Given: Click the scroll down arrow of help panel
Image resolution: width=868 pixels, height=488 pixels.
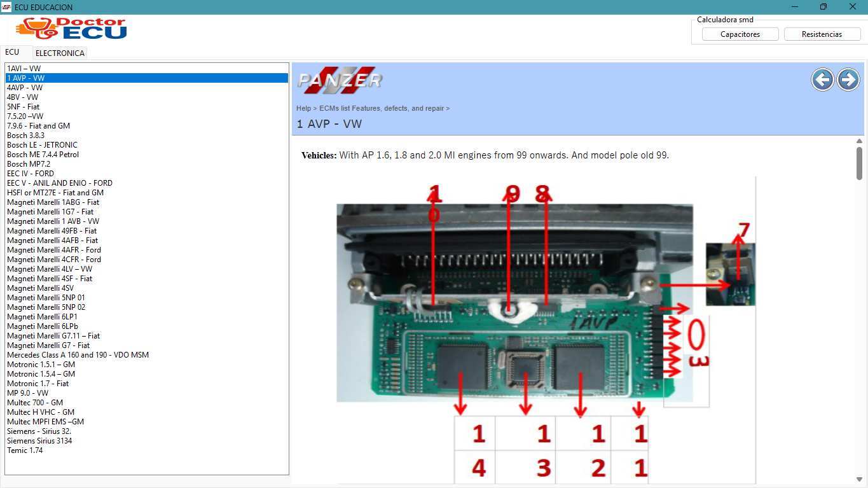Looking at the screenshot, I should [x=860, y=479].
